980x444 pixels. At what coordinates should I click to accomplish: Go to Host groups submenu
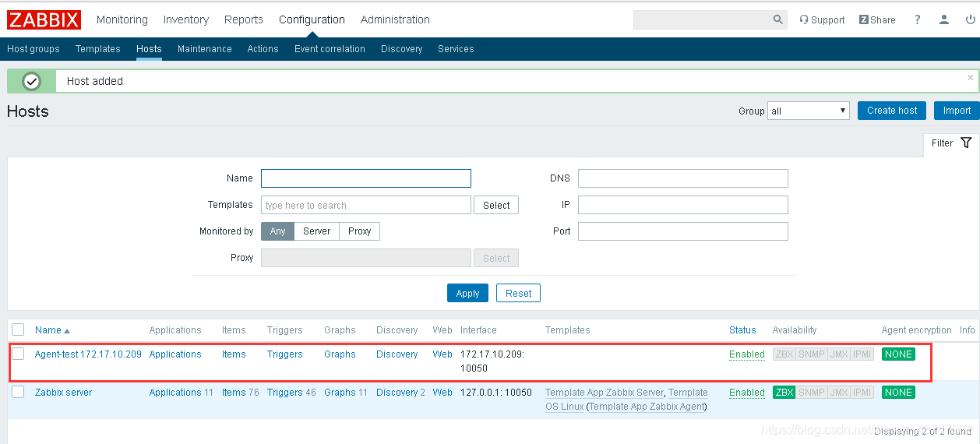click(33, 49)
